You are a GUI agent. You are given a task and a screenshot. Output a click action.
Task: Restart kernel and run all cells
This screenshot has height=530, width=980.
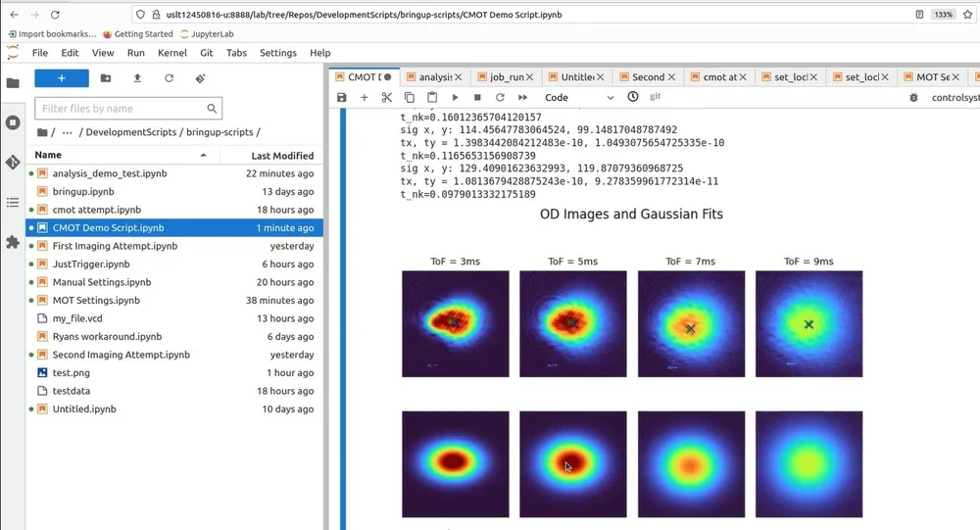point(522,98)
